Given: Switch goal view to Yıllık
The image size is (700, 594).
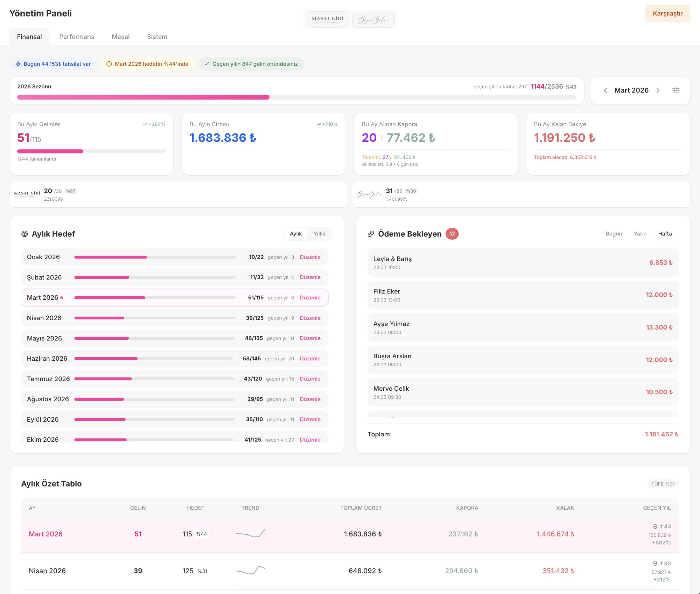Looking at the screenshot, I should [319, 234].
